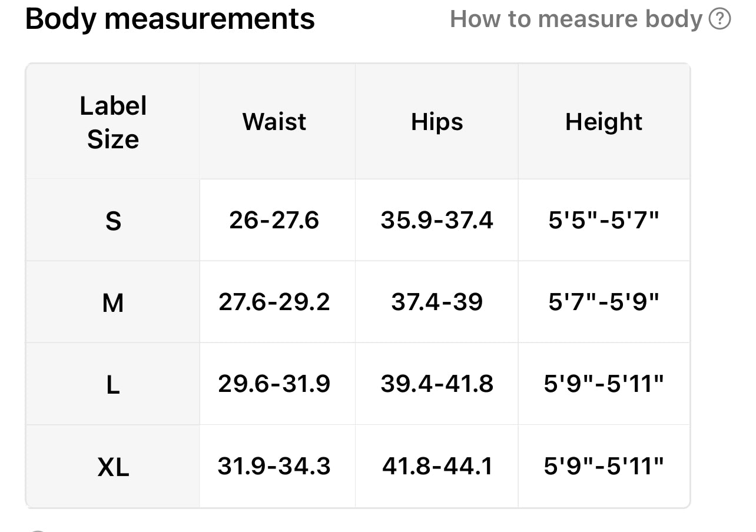Click the Label Size column header
Image resolution: width=756 pixels, height=532 pixels.
(x=113, y=122)
